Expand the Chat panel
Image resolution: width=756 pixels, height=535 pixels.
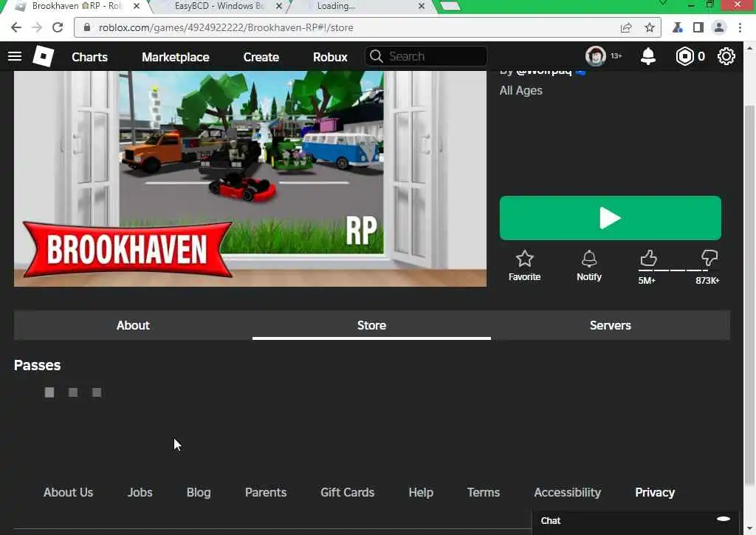click(x=636, y=520)
